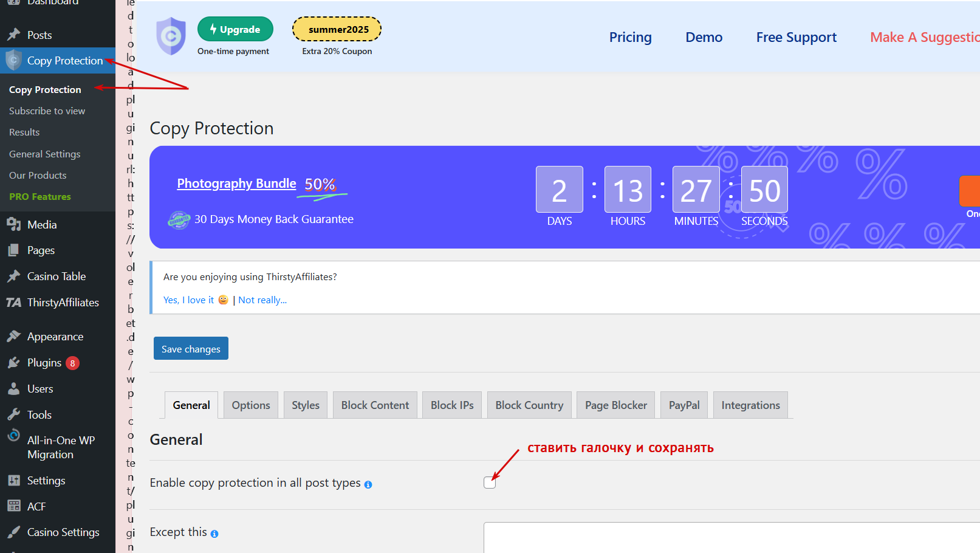The height and width of the screenshot is (553, 980).
Task: Click the '30 Days Money Back Guarantee' text
Action: 274,219
